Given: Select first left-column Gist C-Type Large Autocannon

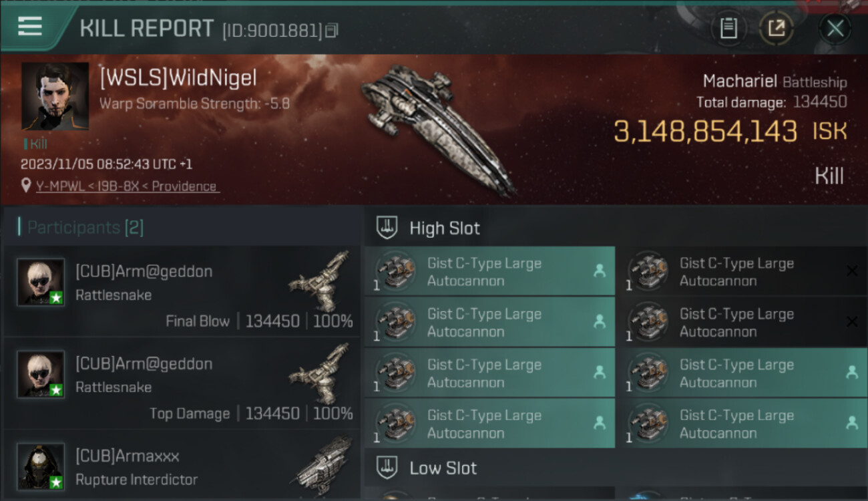Looking at the screenshot, I should [488, 271].
